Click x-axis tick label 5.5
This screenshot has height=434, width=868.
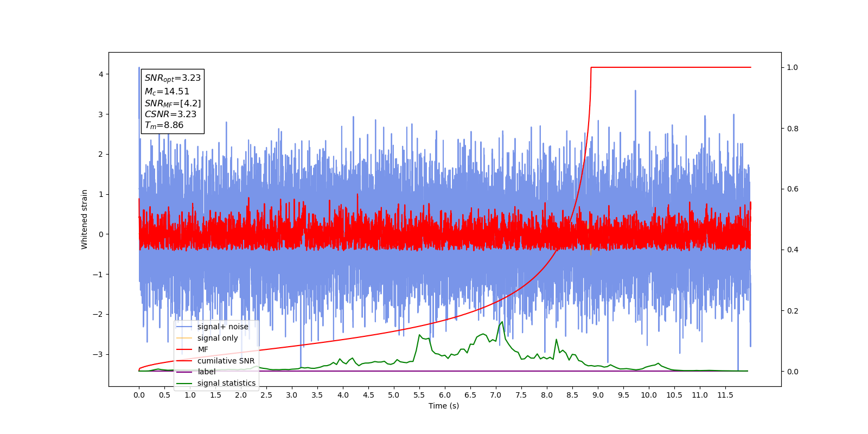(x=419, y=395)
